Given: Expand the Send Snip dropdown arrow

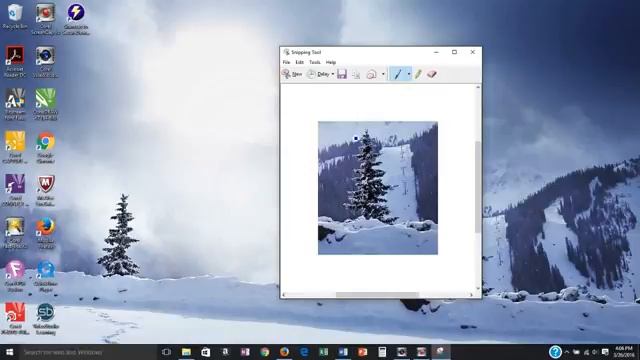Looking at the screenshot, I should (383, 74).
